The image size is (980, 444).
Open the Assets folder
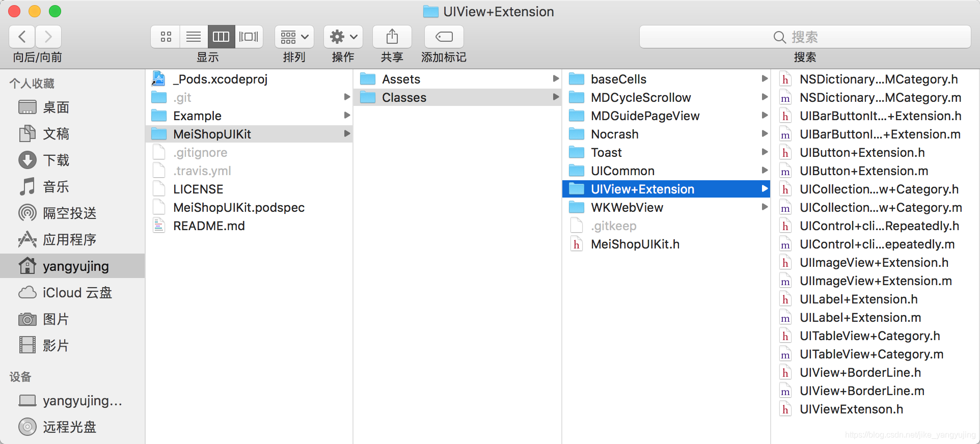tap(457, 79)
